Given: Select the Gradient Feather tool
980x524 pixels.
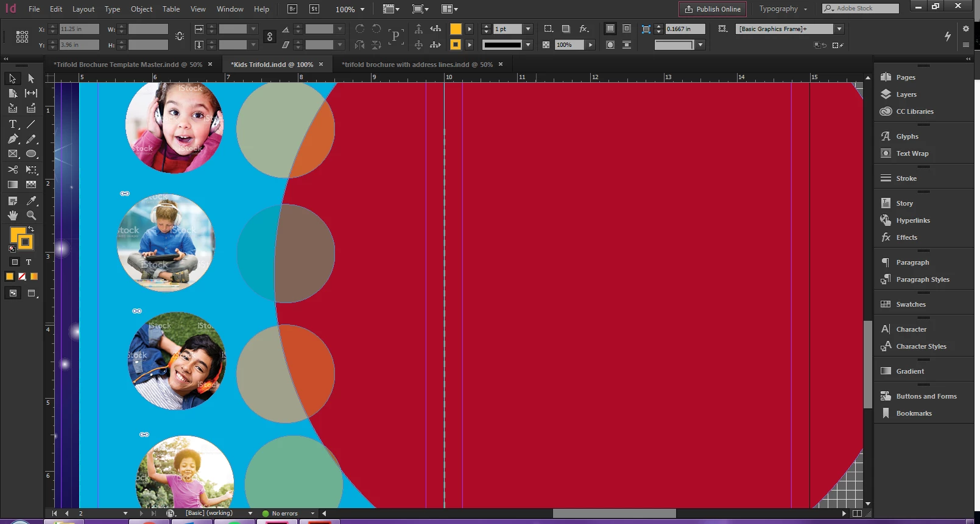Looking at the screenshot, I should click(x=31, y=184).
